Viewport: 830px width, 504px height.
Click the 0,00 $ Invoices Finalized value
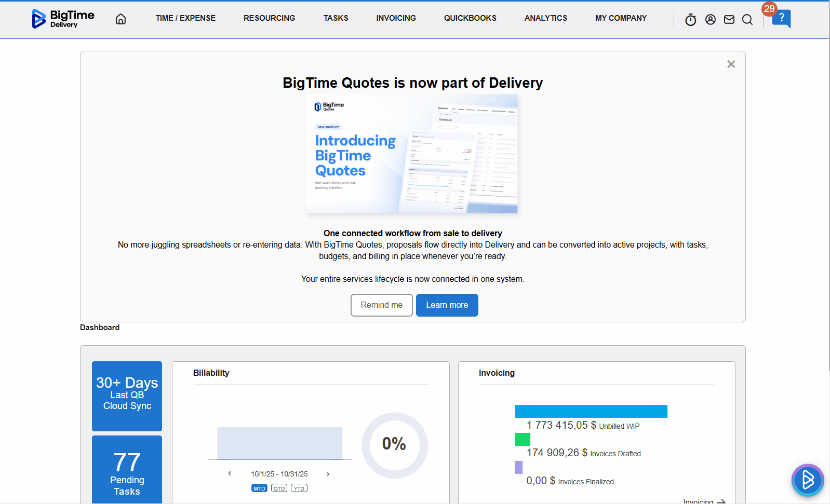(570, 481)
